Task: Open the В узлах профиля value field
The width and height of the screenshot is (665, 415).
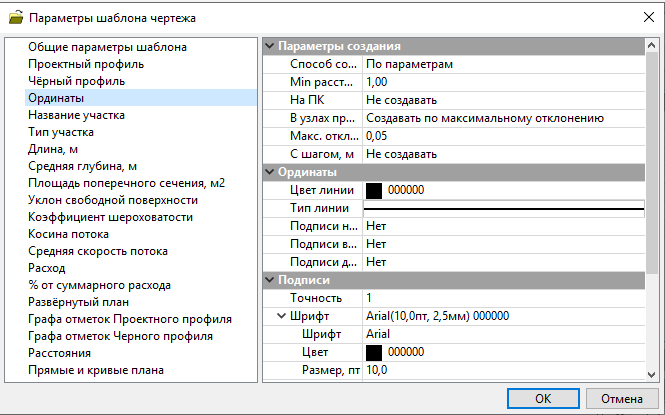Action: [500, 118]
